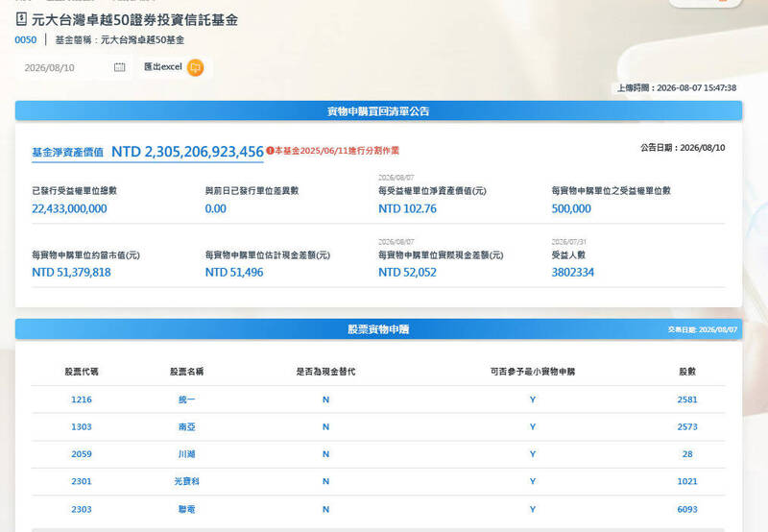The height and width of the screenshot is (532, 768).
Task: Click NAV per unit NTD 102.76
Action: 407,208
